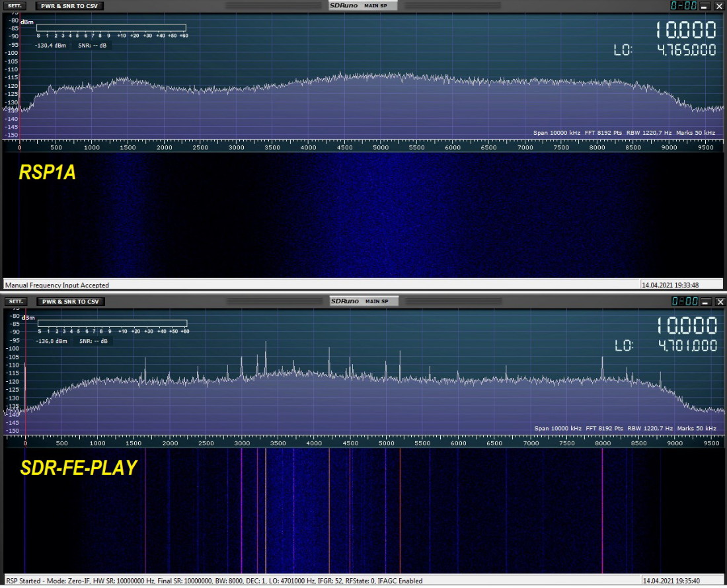Click the 5000 mark on RSP1A frequency scale
Viewport: 727px width, 588px height.
381,147
